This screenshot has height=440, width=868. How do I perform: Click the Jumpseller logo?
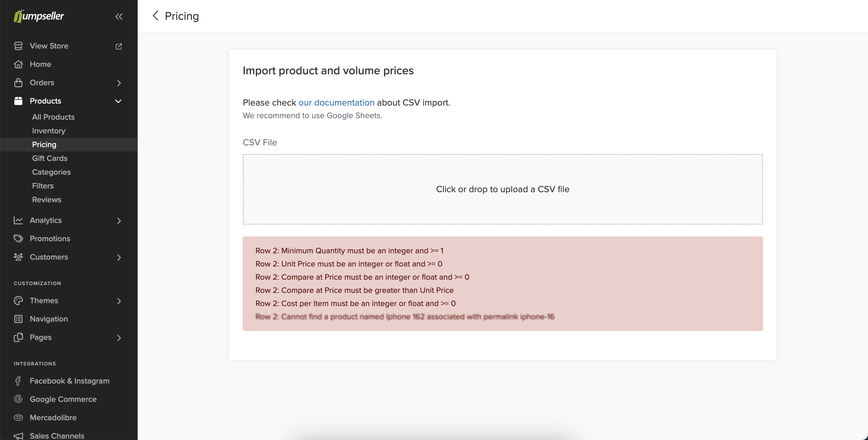pyautogui.click(x=39, y=16)
